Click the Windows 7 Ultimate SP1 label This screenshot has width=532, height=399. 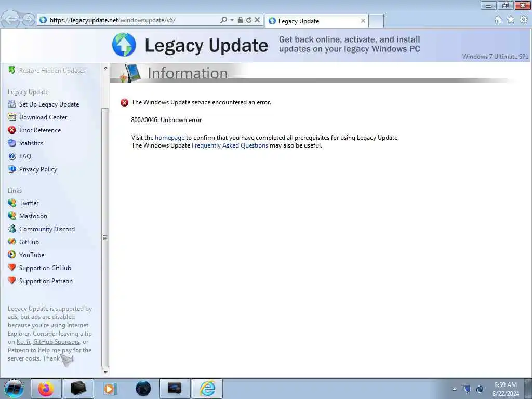[x=495, y=56]
